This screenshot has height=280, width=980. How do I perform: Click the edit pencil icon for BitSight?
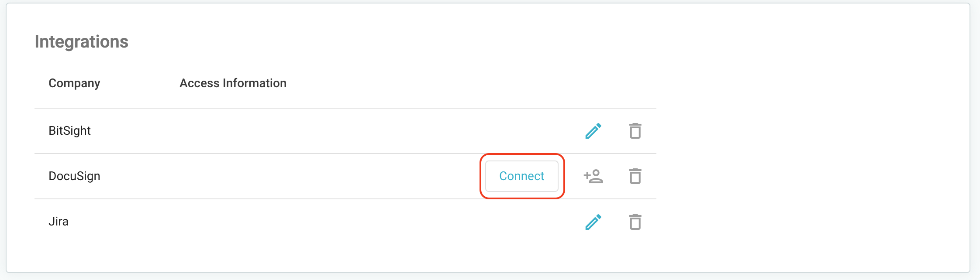click(x=593, y=130)
